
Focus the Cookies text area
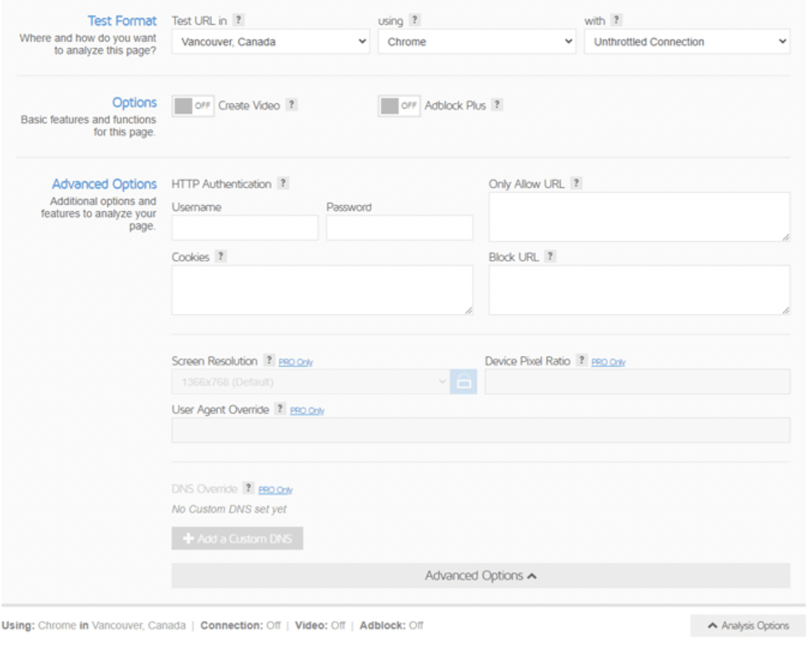(322, 290)
